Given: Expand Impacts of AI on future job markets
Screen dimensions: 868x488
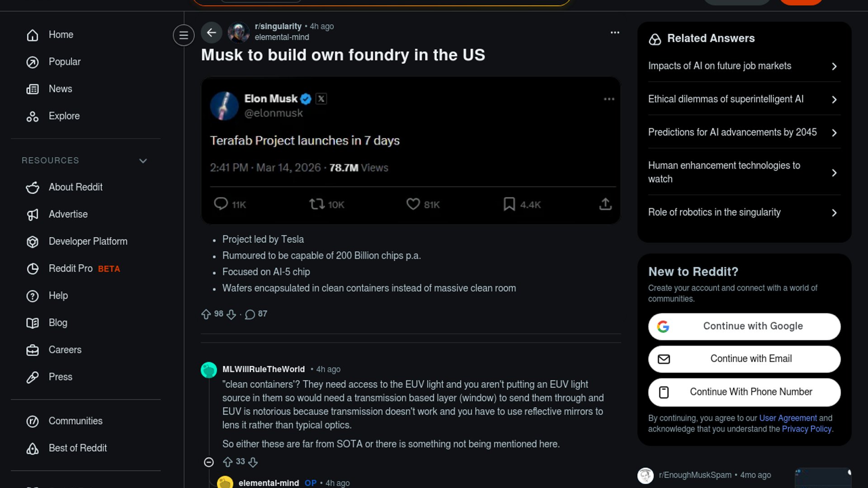Looking at the screenshot, I should 744,66.
